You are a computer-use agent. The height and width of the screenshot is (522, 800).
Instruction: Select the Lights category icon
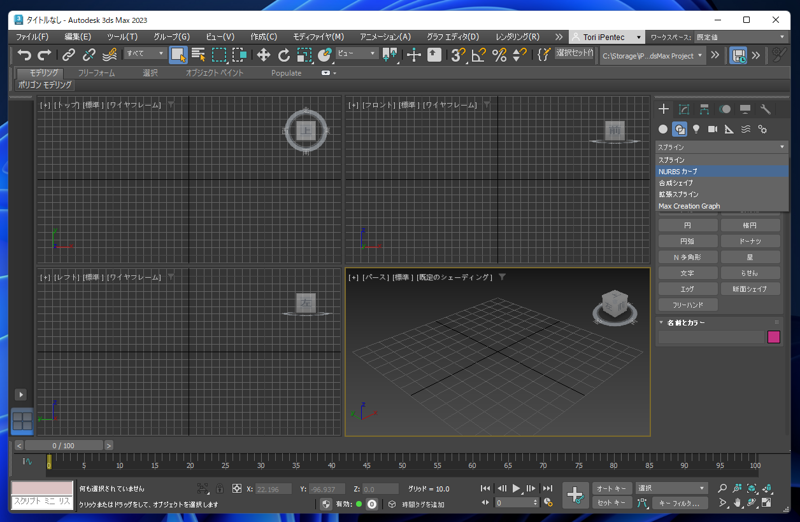[696, 129]
